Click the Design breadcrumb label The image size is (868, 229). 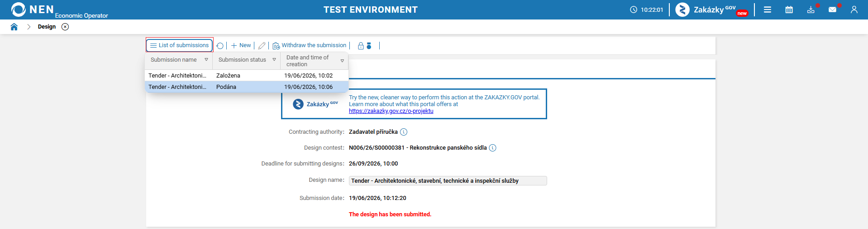[x=47, y=27]
